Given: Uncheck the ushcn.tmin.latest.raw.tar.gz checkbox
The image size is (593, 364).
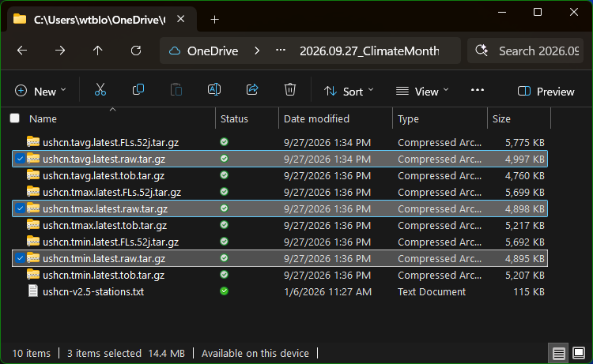Looking at the screenshot, I should (20, 258).
